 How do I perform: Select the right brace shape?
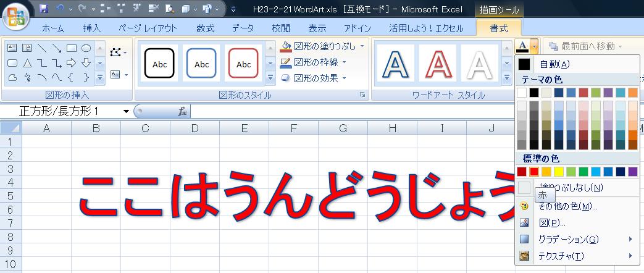click(x=86, y=77)
